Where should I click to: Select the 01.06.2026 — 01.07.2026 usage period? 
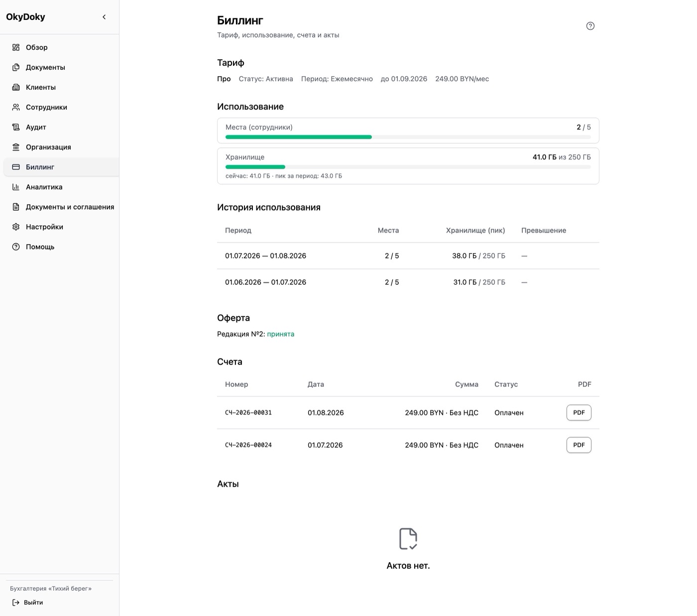tap(265, 282)
